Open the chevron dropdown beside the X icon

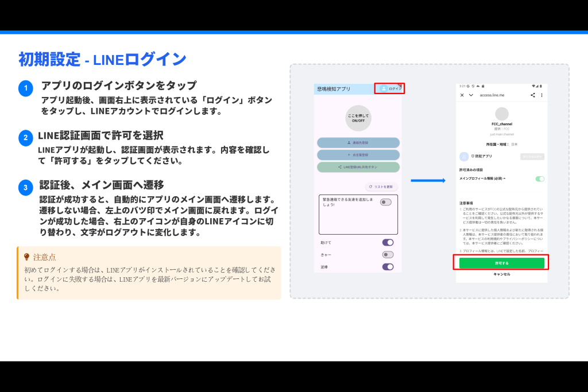click(x=471, y=95)
